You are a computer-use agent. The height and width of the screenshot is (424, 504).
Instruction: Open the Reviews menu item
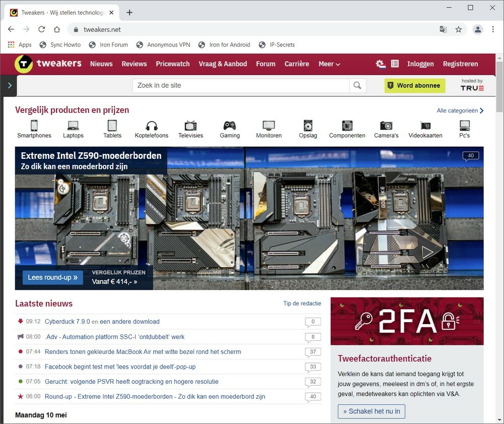[134, 64]
